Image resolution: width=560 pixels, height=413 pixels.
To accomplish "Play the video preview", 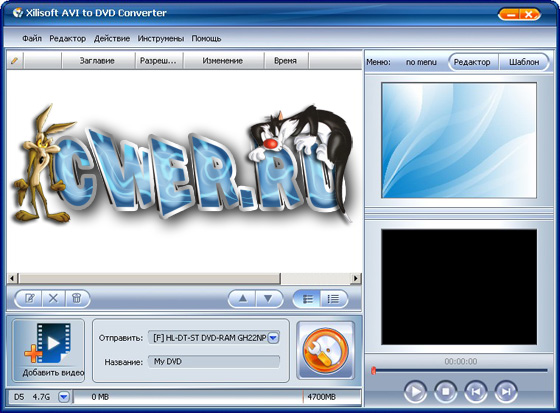I will coord(415,392).
